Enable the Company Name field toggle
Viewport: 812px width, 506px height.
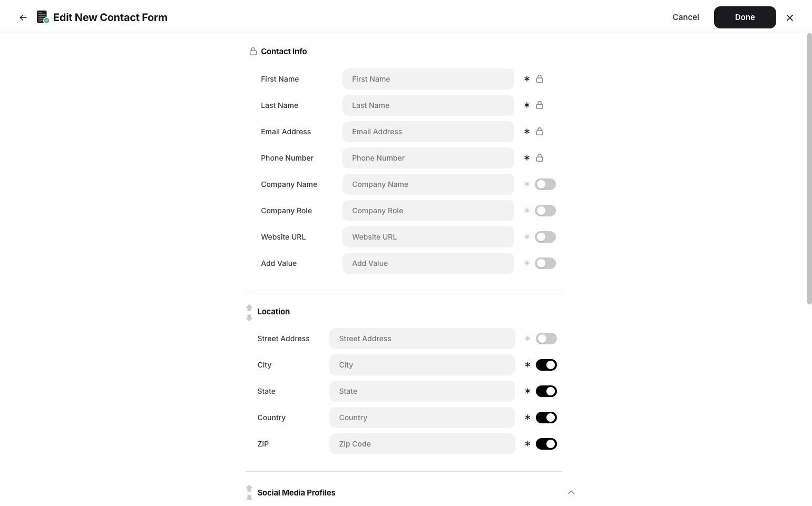(545, 184)
